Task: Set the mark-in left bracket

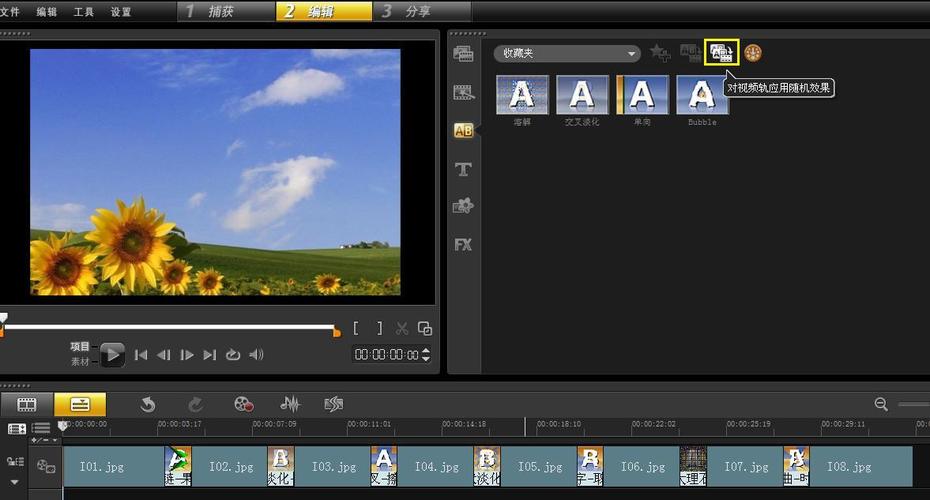Action: coord(356,328)
